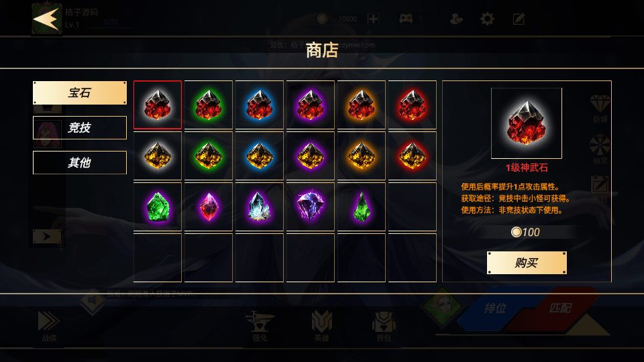This screenshot has height=362, width=644.
Task: Select the blue-glow red gemstone
Action: coord(260,105)
